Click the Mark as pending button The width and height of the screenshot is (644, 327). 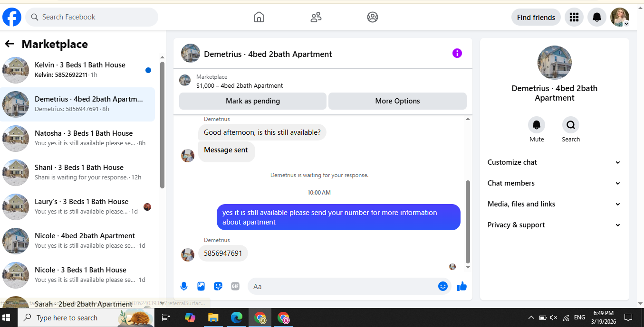253,101
